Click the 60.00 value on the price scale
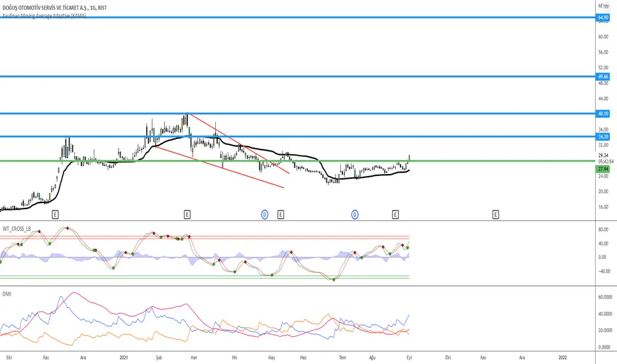617x364 pixels. (x=603, y=36)
